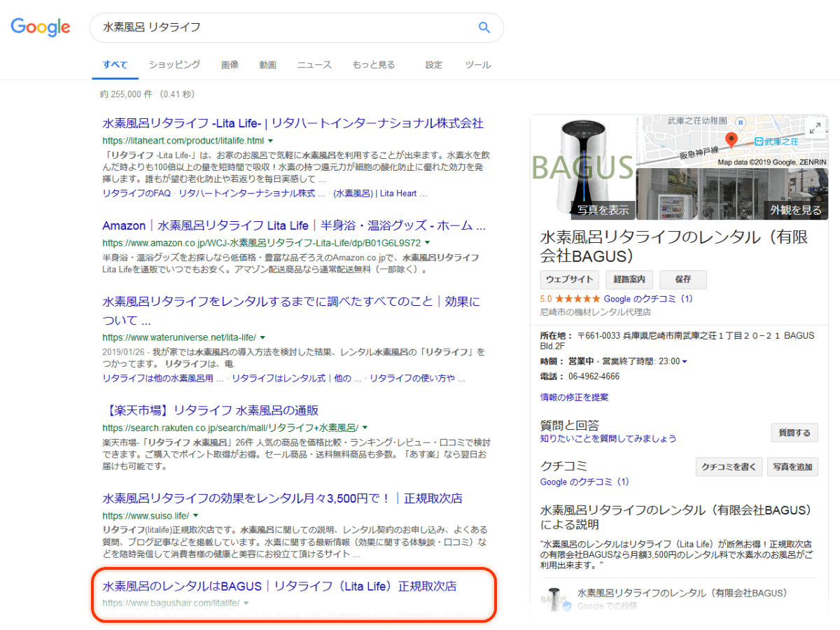The width and height of the screenshot is (840, 630).
Task: Open the search.rakuten.co.jp result URL dropdown arrow
Action: (365, 428)
